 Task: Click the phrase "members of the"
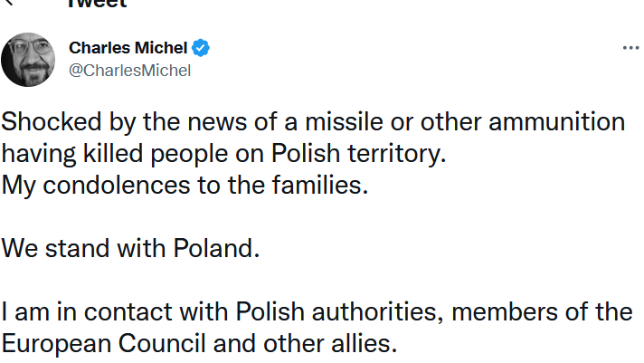pos(543,312)
